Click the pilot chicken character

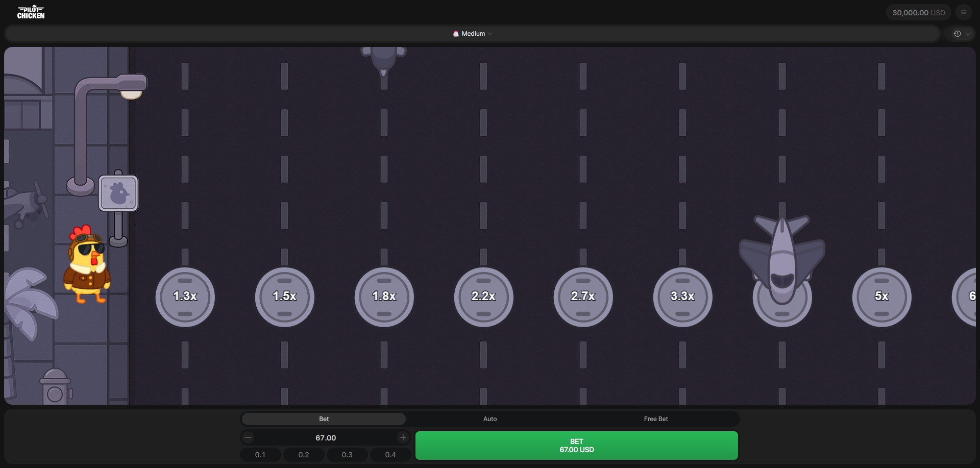click(87, 265)
